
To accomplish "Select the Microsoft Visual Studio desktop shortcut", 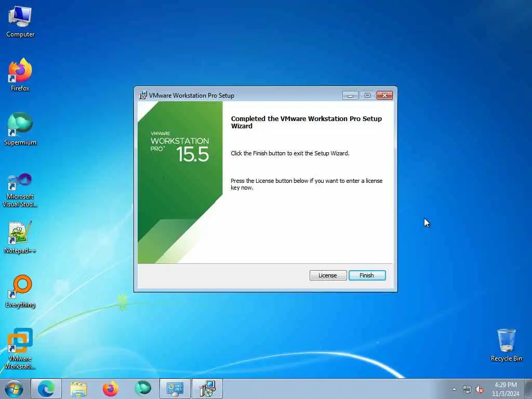I will click(x=20, y=190).
